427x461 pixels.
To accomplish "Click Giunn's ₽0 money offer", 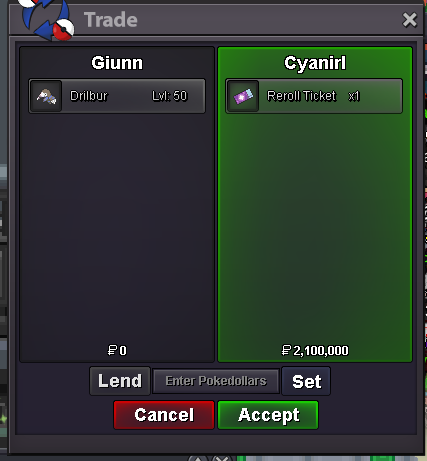I will pos(117,350).
